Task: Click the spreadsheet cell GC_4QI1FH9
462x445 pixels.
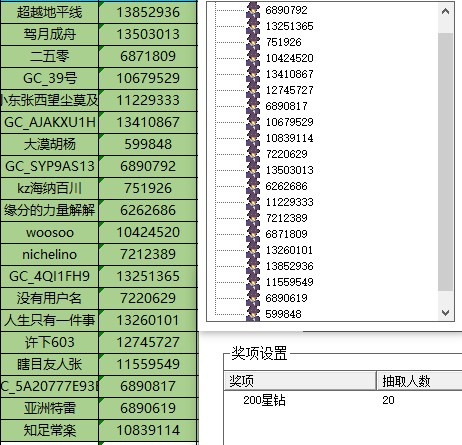Action: coord(49,276)
